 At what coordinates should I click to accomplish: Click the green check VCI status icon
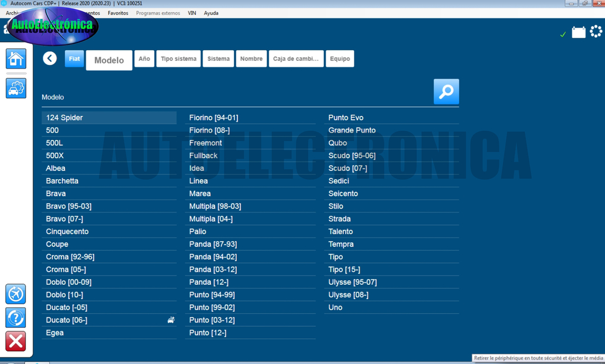(x=563, y=35)
